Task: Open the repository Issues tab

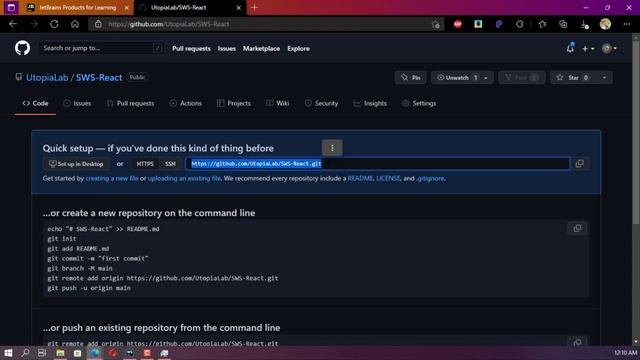Action: click(x=77, y=103)
